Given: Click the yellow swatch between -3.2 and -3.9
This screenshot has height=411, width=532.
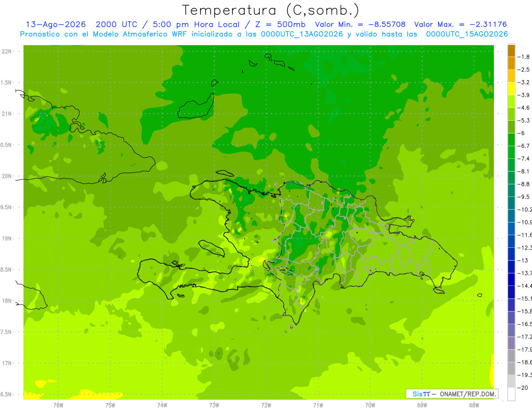Looking at the screenshot, I should (x=511, y=89).
